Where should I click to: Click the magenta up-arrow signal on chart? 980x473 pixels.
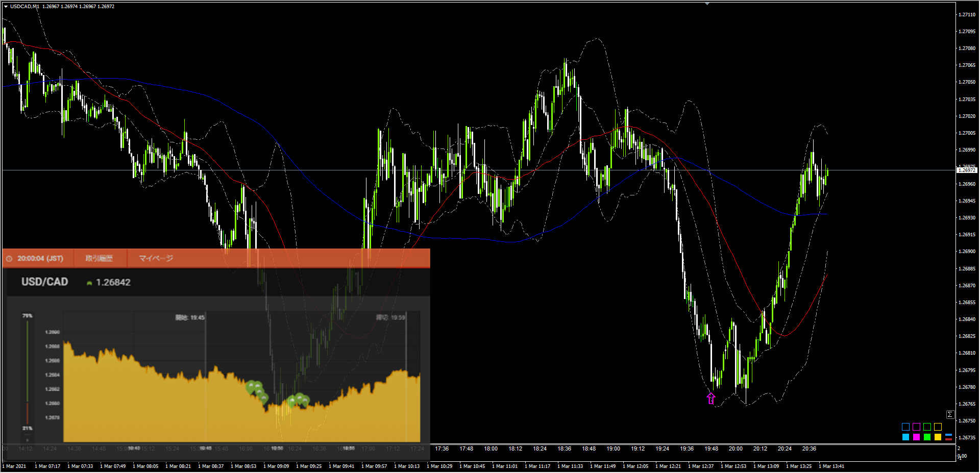coord(711,399)
